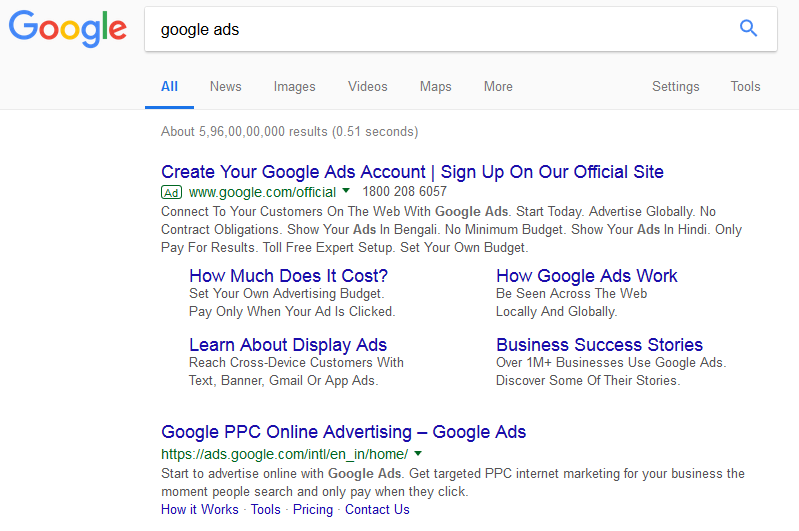Image resolution: width=799 pixels, height=531 pixels.
Task: Open Google PPC Online Advertising result
Action: pos(343,432)
